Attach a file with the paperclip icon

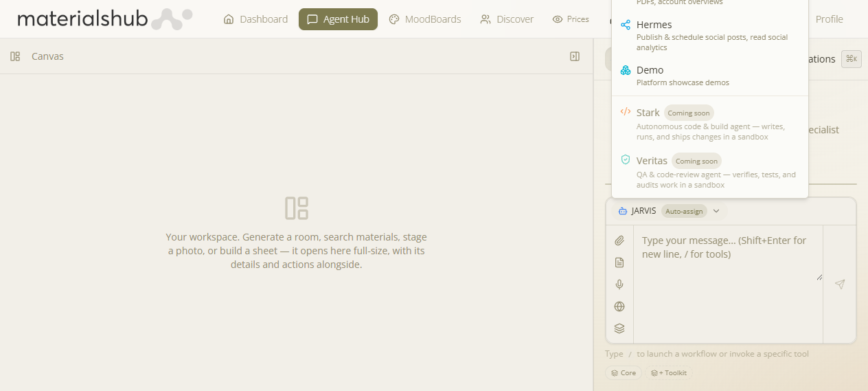(x=619, y=241)
